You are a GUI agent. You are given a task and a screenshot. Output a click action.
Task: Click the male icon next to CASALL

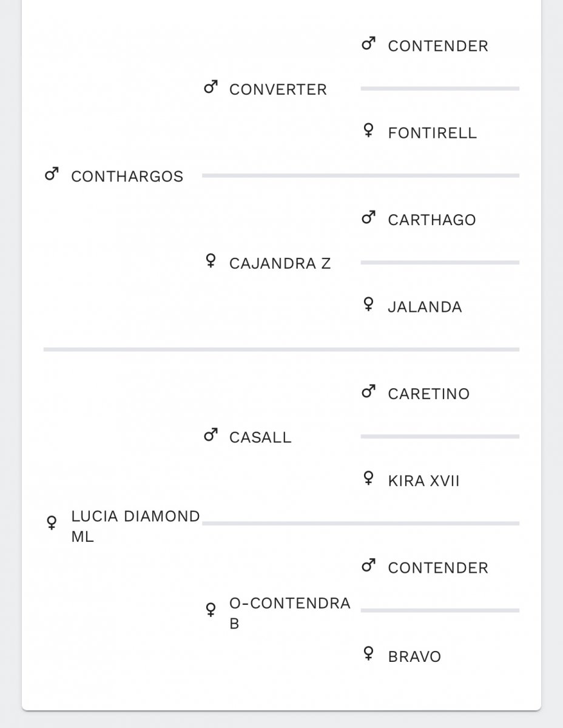point(211,435)
